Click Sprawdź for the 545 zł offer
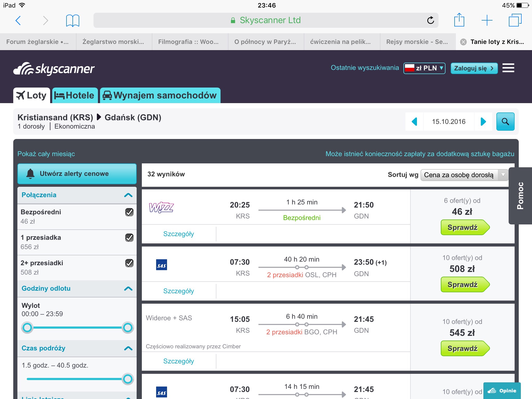Image resolution: width=532 pixels, height=399 pixels. pos(465,348)
